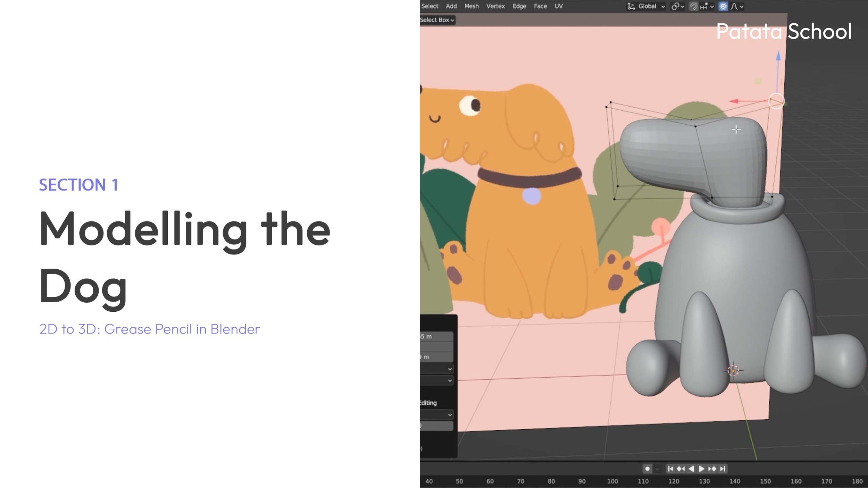Open the Global transform orientation dropdown
This screenshot has height=488, width=868.
click(646, 6)
